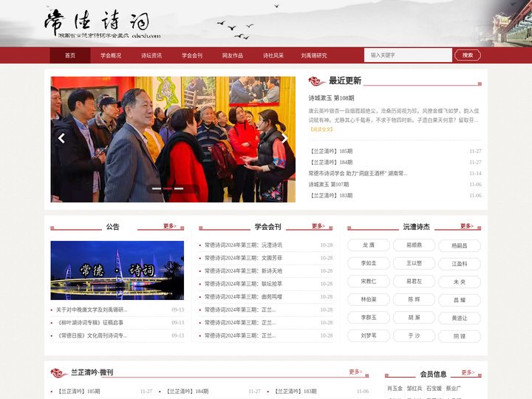This screenshot has width=532, height=399.
Task: Select poet button 林伯渠
Action: coord(369,299)
